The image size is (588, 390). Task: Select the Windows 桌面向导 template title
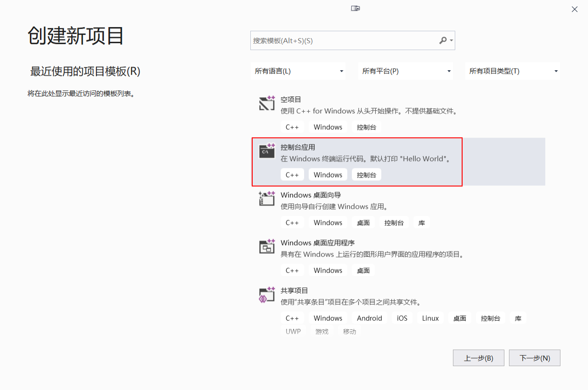click(311, 195)
